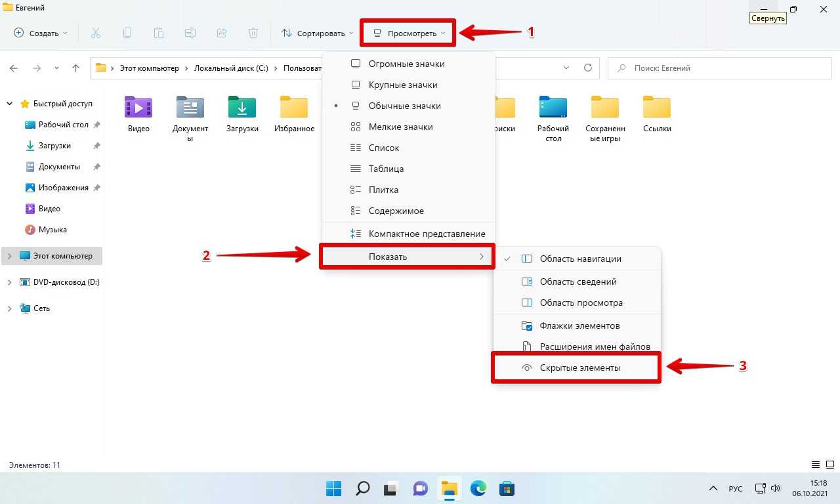Screen dimensions: 840x504
Task: Open the Просмотреть dropdown menu
Action: coord(409,33)
